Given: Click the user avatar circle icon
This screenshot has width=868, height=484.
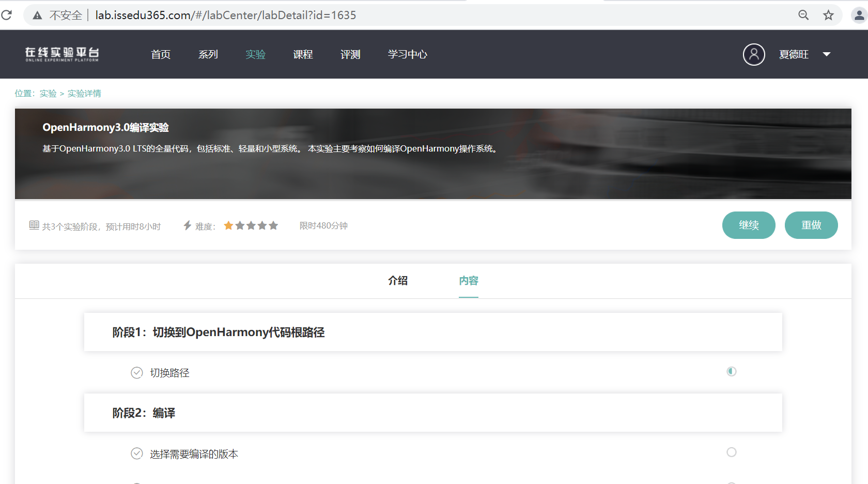Looking at the screenshot, I should click(x=754, y=54).
